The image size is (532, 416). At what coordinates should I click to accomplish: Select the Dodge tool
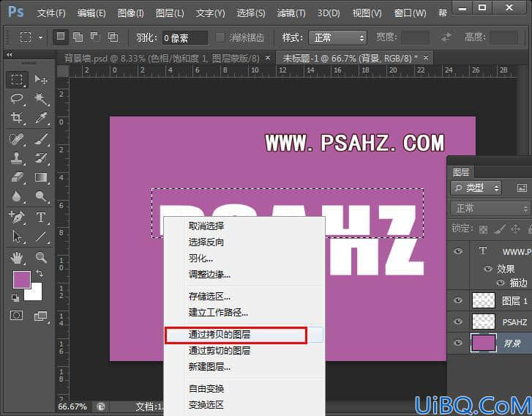[41, 196]
